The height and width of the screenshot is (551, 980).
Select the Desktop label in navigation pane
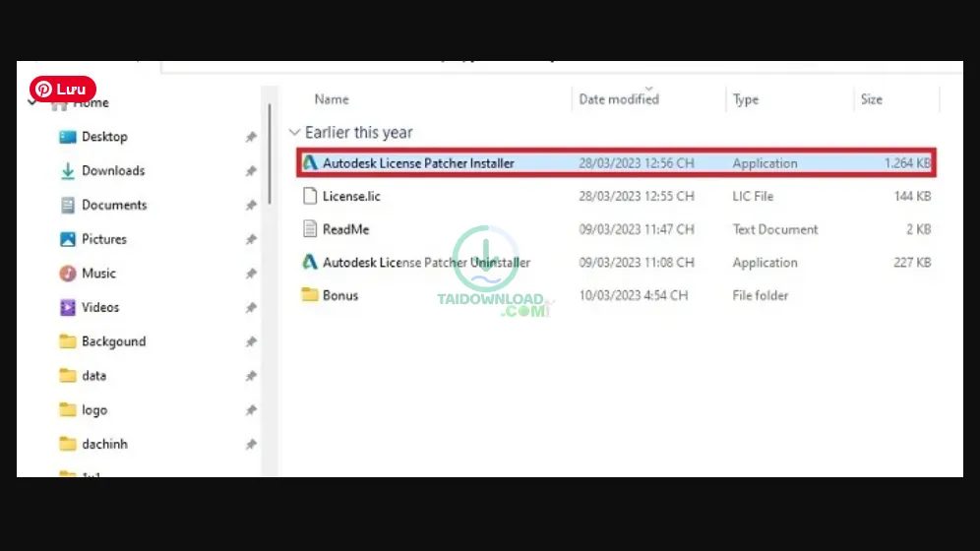pyautogui.click(x=104, y=137)
